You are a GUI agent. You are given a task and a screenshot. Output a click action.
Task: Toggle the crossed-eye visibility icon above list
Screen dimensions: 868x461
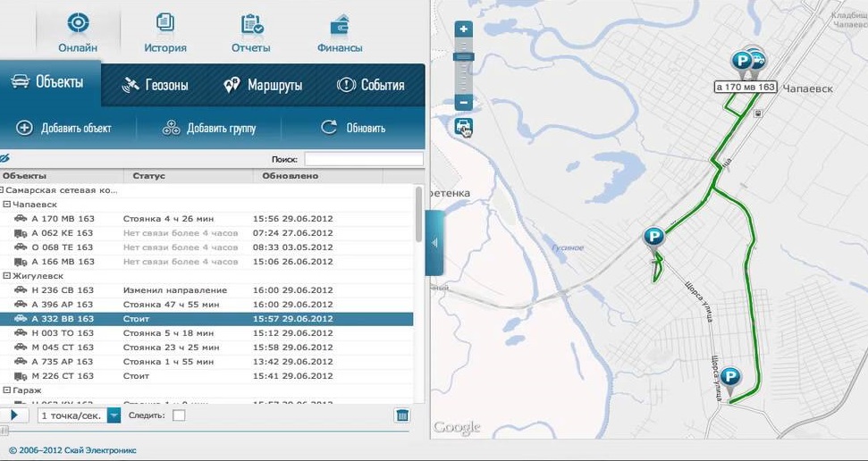(x=4, y=158)
